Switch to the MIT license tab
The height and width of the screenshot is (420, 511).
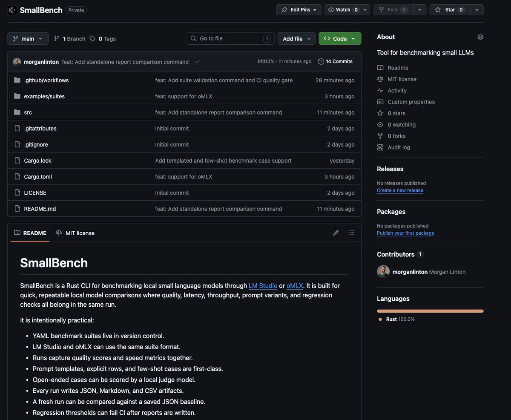75,233
